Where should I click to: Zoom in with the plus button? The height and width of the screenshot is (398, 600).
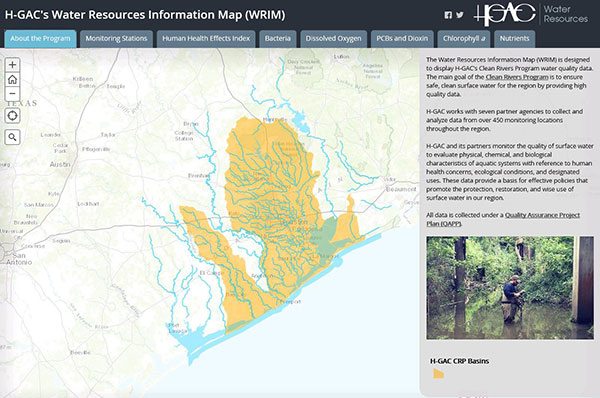12,65
